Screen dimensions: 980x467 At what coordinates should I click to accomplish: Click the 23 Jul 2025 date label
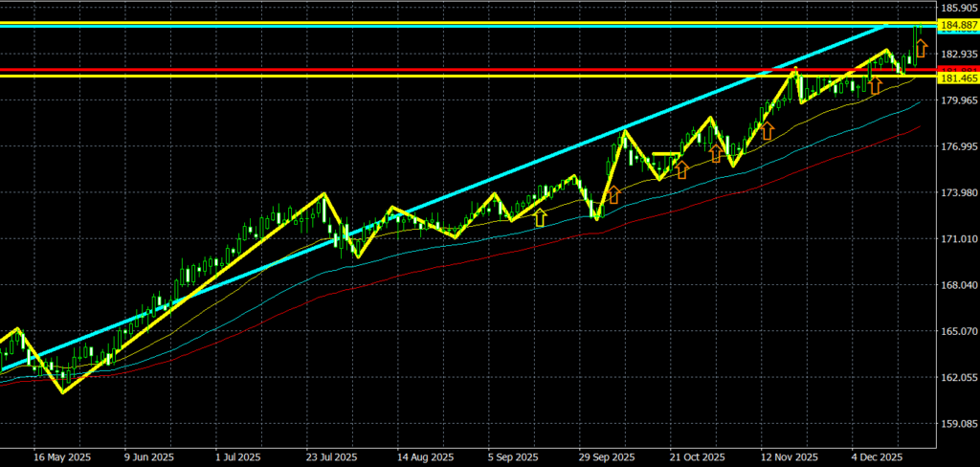(330, 456)
